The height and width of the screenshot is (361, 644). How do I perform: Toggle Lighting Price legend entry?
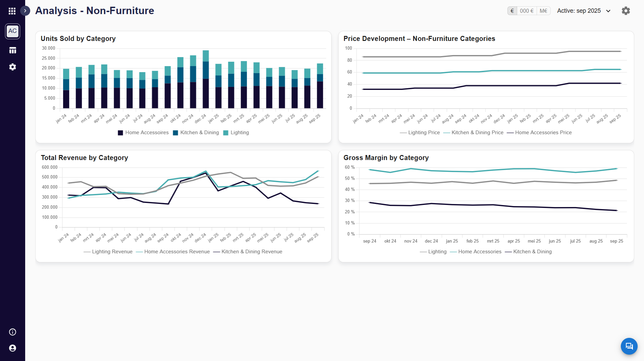420,133
